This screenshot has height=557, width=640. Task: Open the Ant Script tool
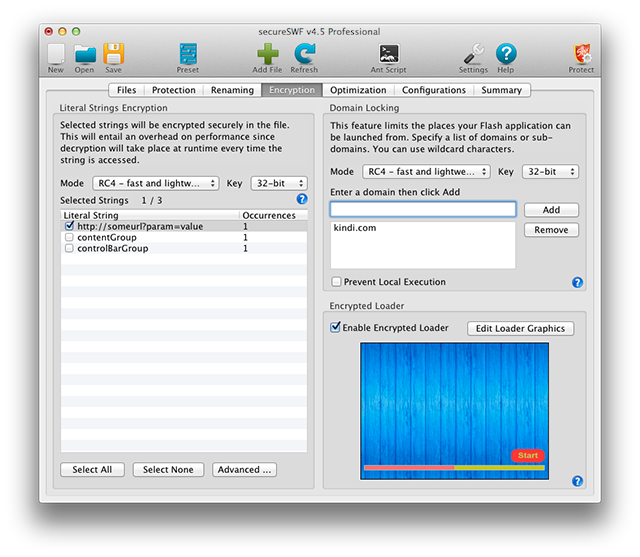coord(388,54)
